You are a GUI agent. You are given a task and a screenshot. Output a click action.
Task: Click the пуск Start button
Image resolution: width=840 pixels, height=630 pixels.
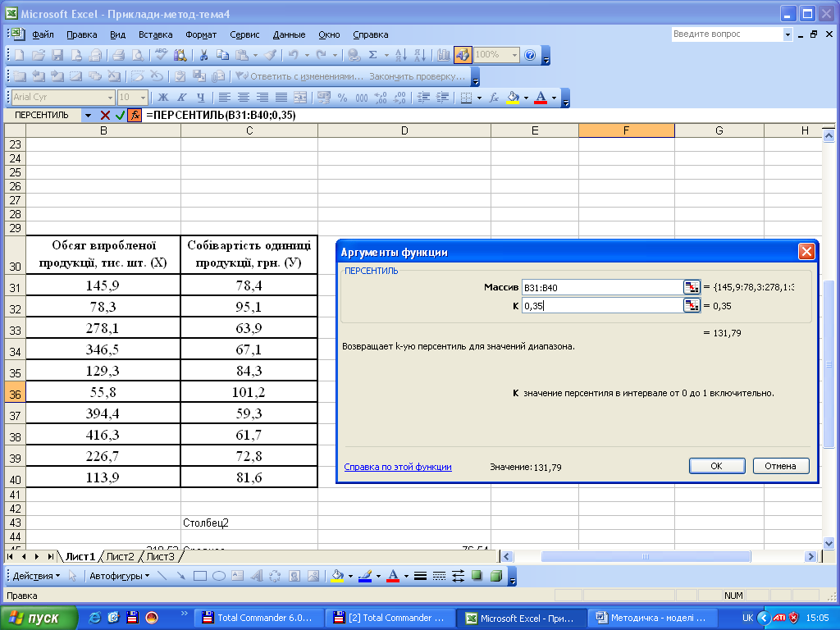[x=39, y=619]
